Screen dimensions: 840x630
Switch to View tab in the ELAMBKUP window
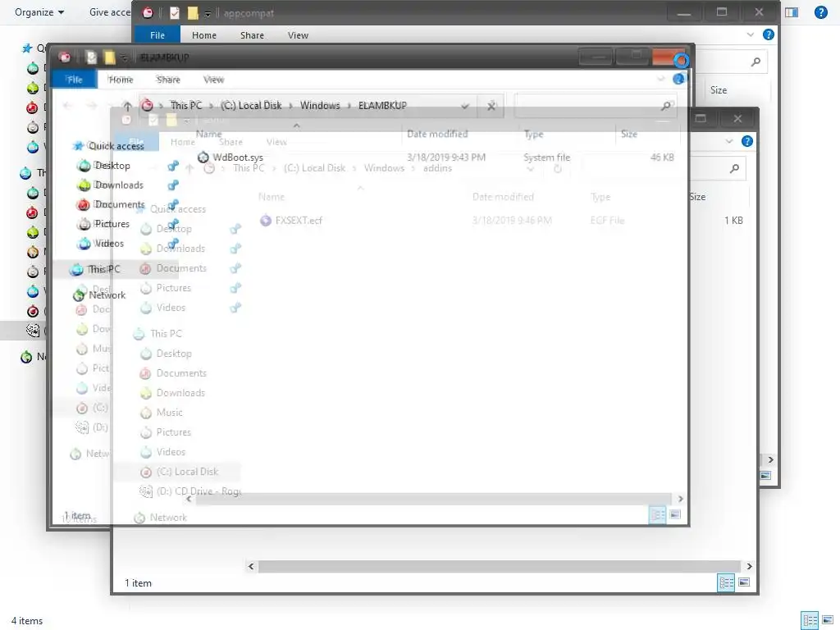[x=214, y=80]
